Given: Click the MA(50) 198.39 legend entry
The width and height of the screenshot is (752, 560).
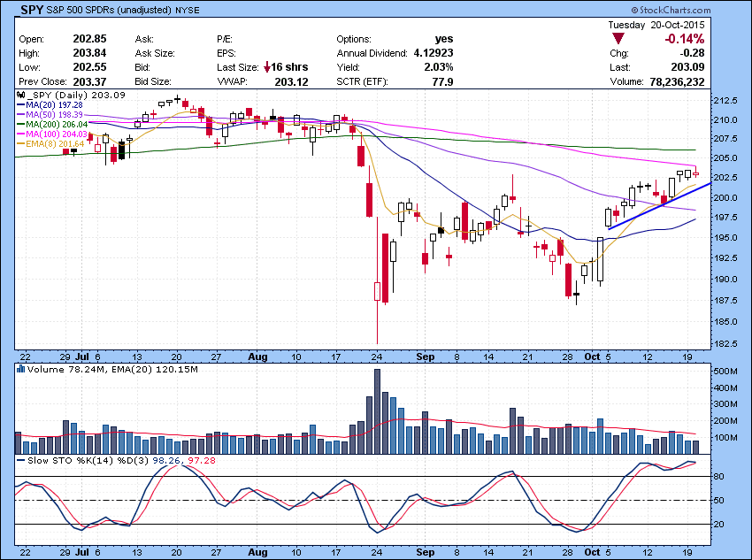Looking at the screenshot, I should click(56, 115).
